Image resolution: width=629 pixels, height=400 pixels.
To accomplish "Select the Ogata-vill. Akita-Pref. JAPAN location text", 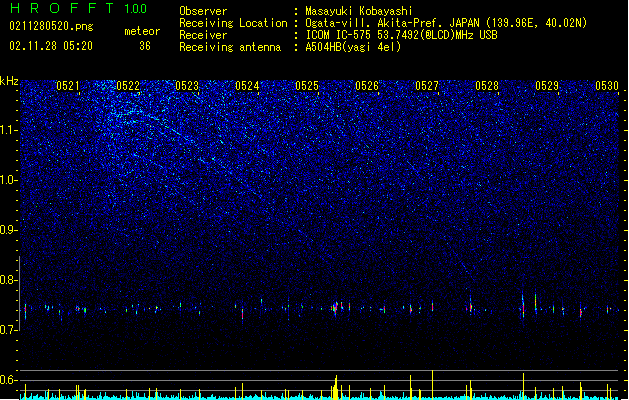I will click(446, 23).
